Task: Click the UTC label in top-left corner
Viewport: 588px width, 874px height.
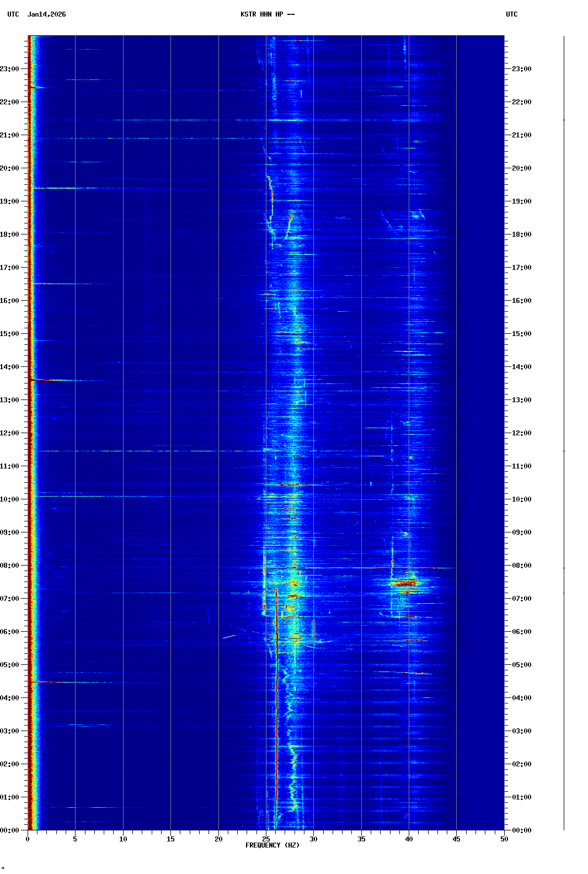Action: (13, 14)
